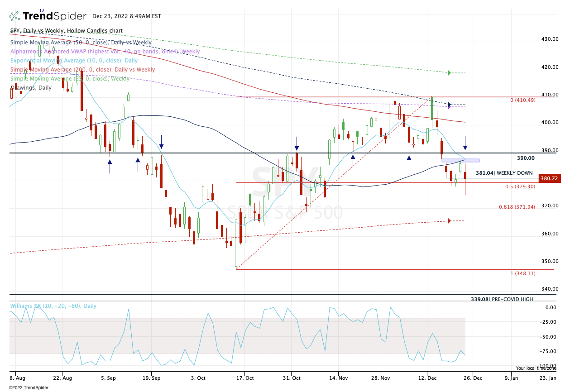Click the red arrow marker on the dashed weekly 200 SMA
Screen dimensions: 570x392
click(x=449, y=221)
